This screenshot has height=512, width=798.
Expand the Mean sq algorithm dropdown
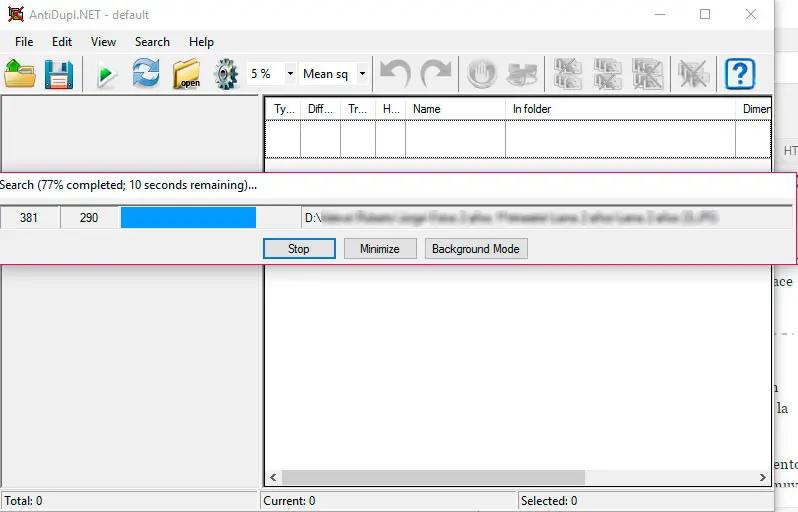pos(362,74)
